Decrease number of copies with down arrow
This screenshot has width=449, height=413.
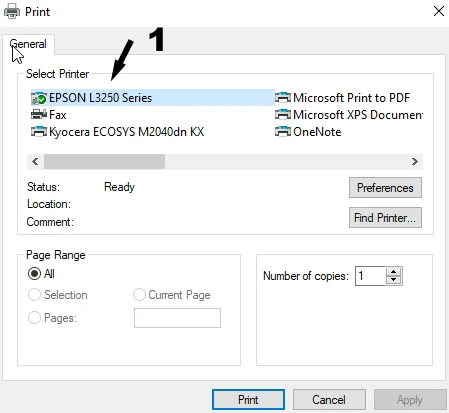[394, 280]
